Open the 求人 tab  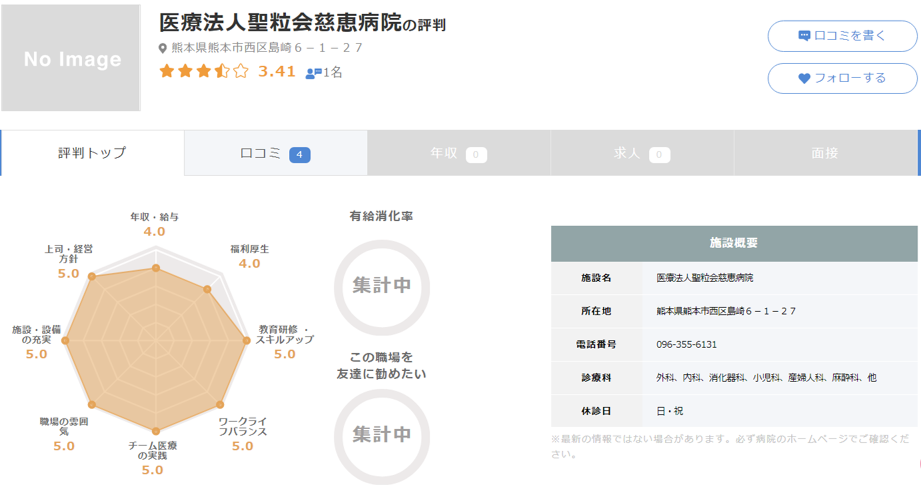tap(642, 153)
